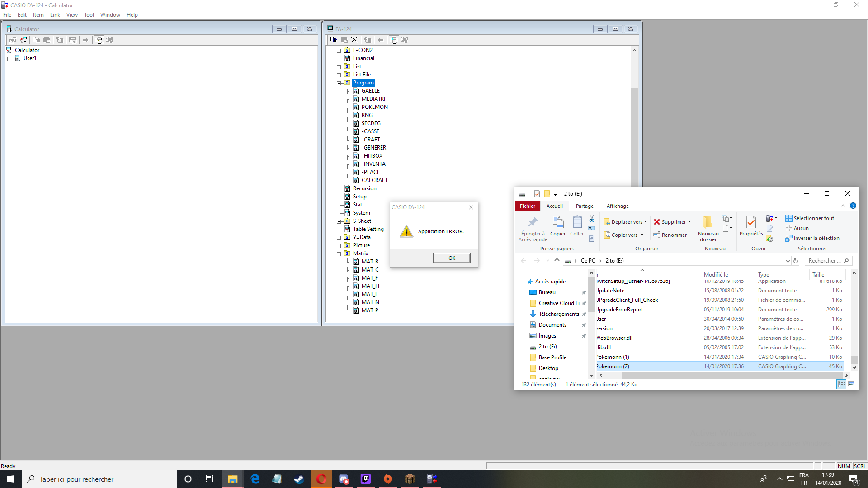Open the Explorer address bar history dropdown
The height and width of the screenshot is (488, 868).
pyautogui.click(x=788, y=261)
